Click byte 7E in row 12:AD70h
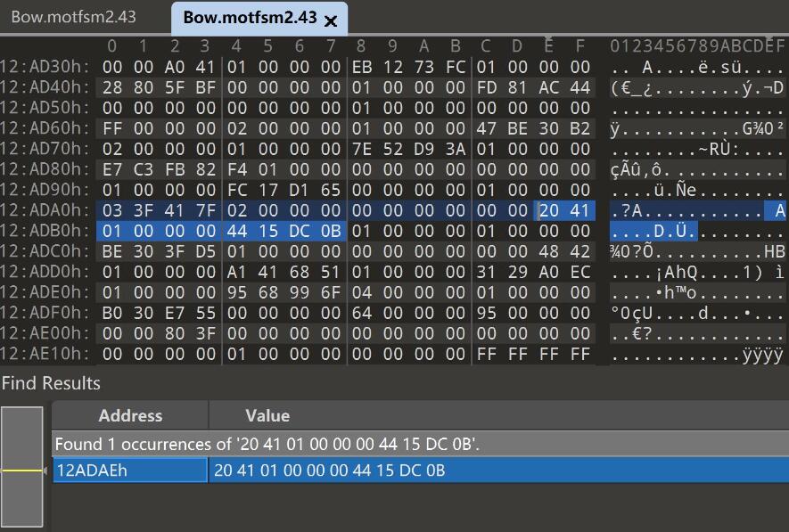 [362, 149]
